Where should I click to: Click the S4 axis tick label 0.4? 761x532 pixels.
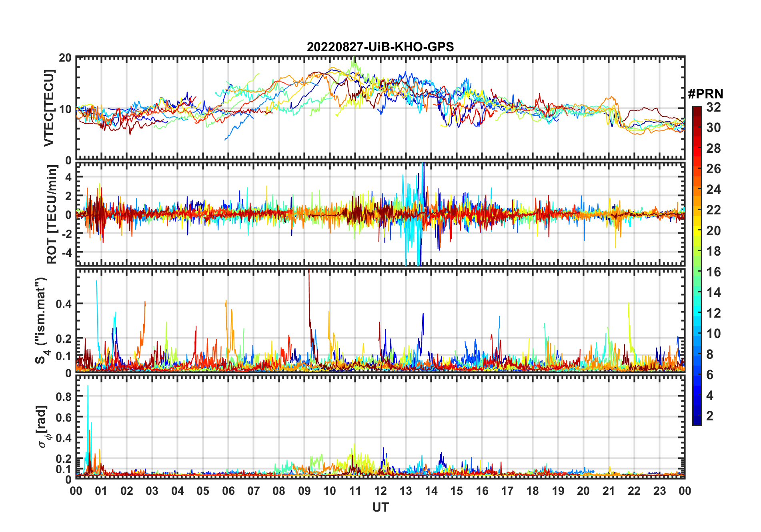click(64, 304)
